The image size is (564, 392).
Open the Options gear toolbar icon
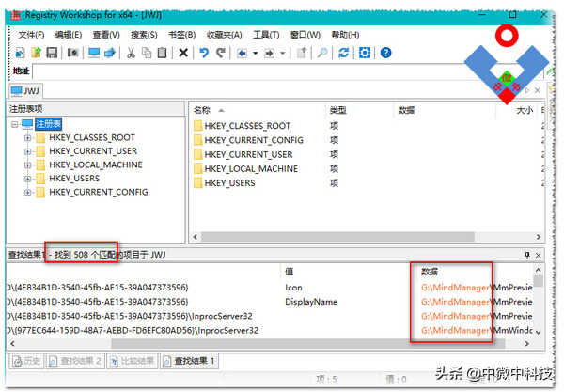coord(365,53)
